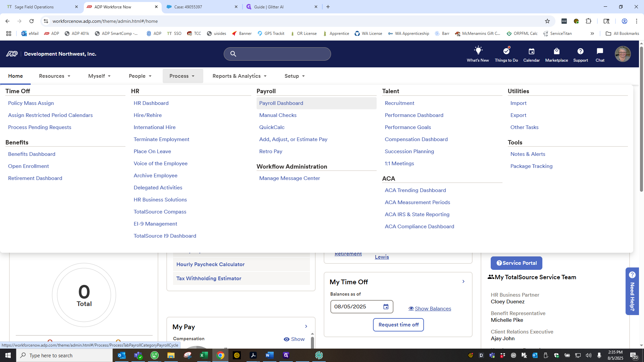Open the Marketplace bag icon
Screen dimensions: 644x362
[x=557, y=51]
